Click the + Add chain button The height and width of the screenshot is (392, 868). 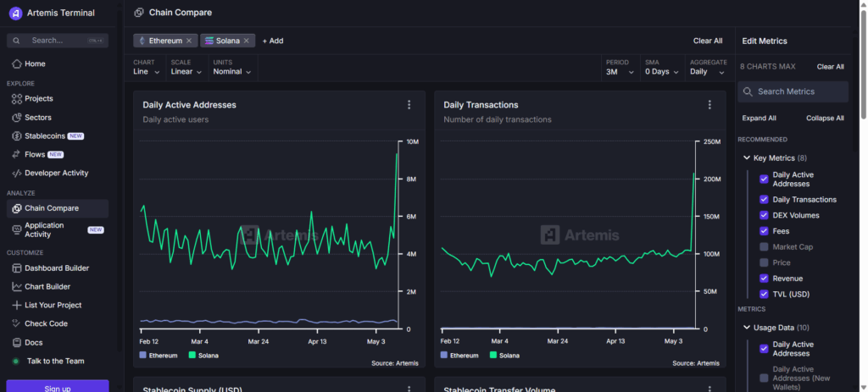pyautogui.click(x=273, y=41)
